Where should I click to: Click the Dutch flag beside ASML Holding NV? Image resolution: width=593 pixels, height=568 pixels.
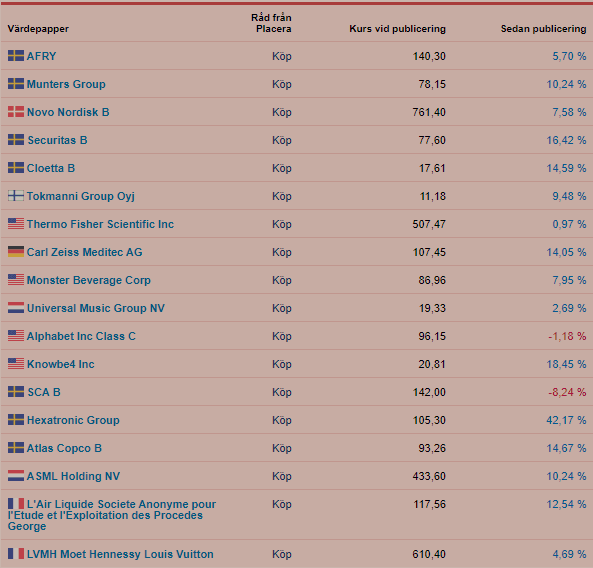point(16,476)
